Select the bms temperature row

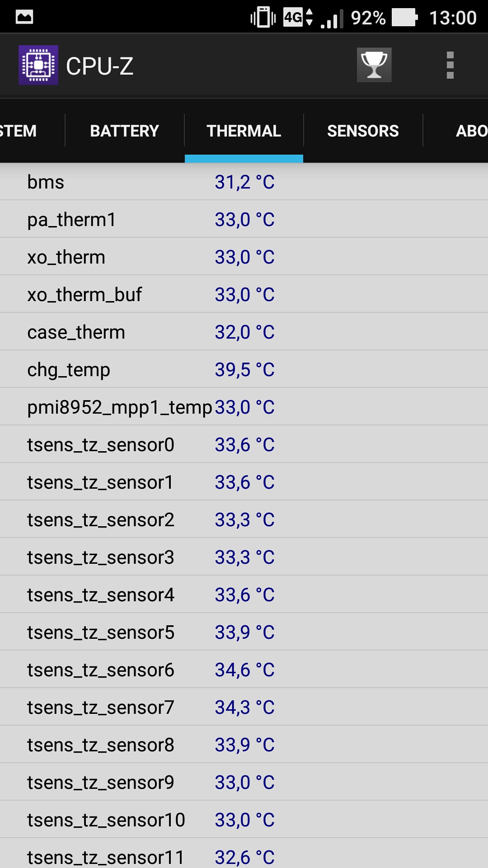click(x=244, y=182)
